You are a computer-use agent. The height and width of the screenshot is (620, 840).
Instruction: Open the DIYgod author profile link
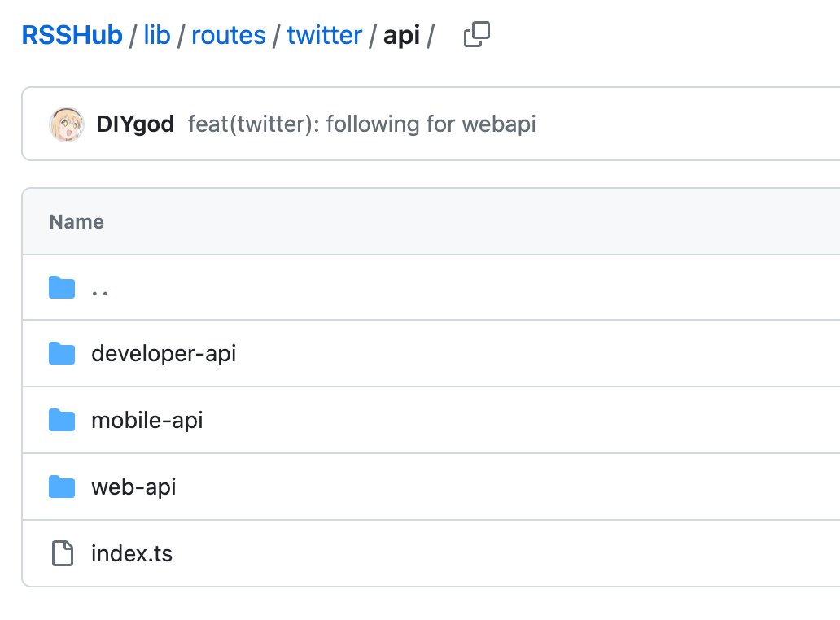coord(135,124)
